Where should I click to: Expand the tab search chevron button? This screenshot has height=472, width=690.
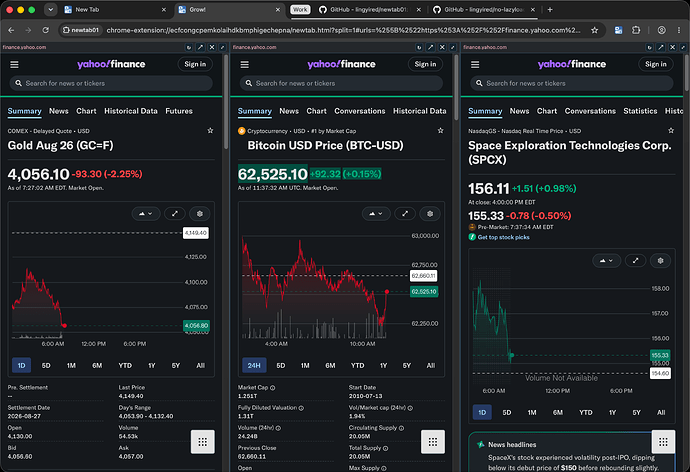[51, 10]
